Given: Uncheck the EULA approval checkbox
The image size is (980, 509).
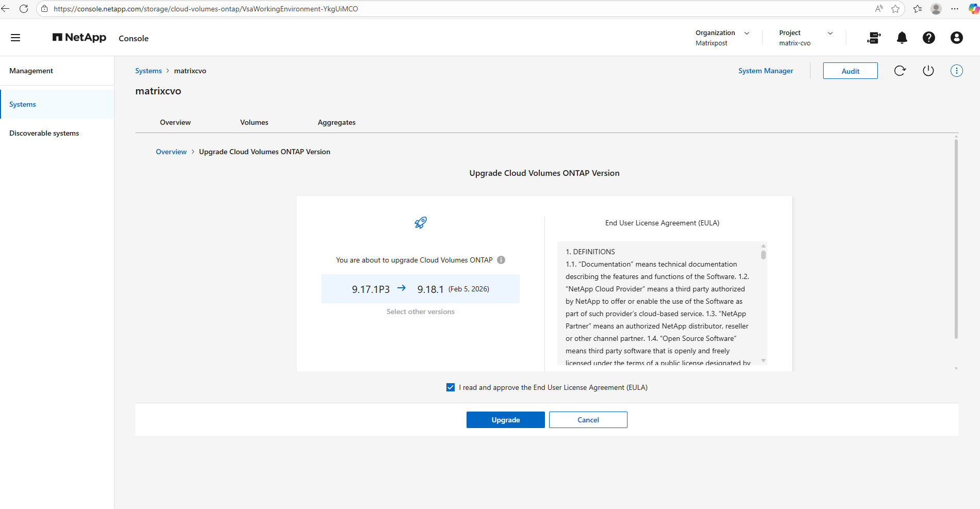Looking at the screenshot, I should pos(451,387).
